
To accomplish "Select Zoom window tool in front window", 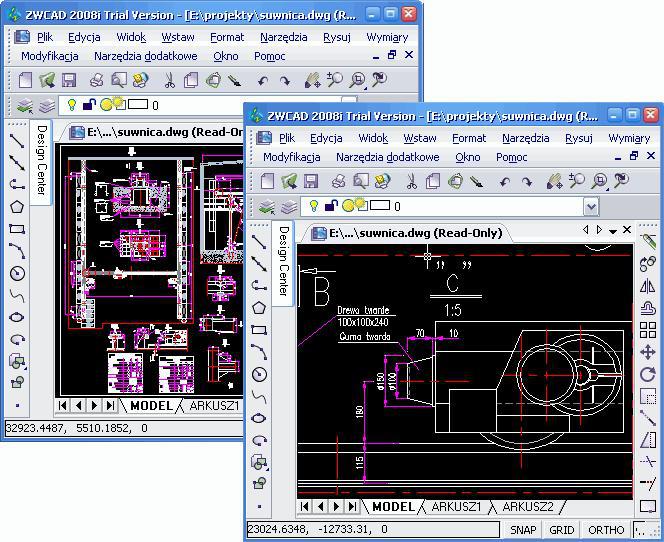I will tap(599, 181).
